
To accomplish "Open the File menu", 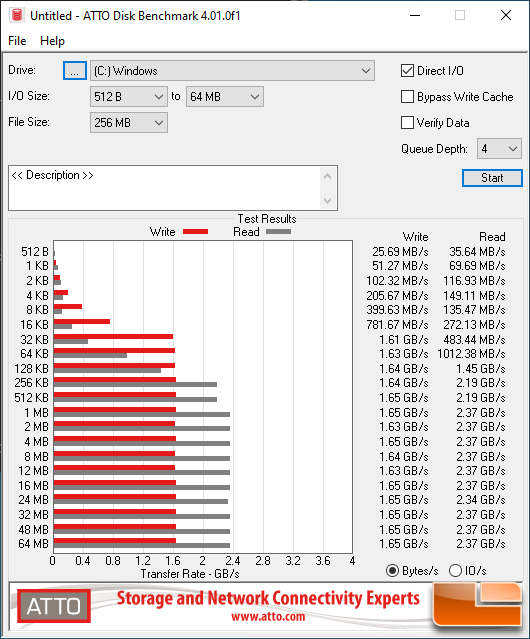I will click(x=17, y=41).
